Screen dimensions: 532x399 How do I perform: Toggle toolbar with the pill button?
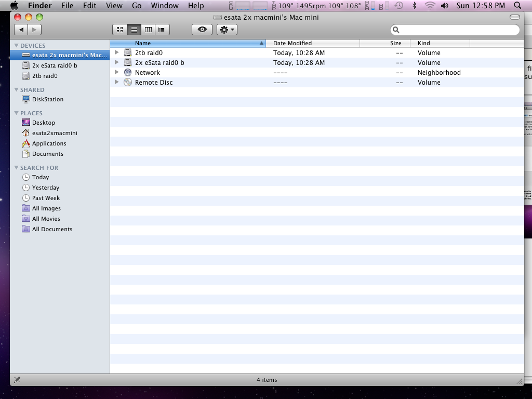coord(515,17)
